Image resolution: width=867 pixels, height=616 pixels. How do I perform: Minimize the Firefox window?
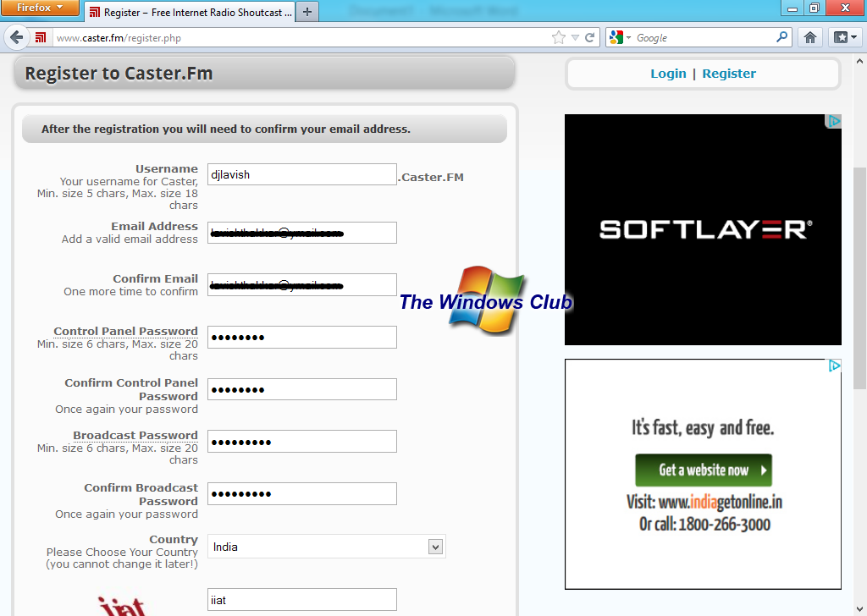(x=792, y=8)
